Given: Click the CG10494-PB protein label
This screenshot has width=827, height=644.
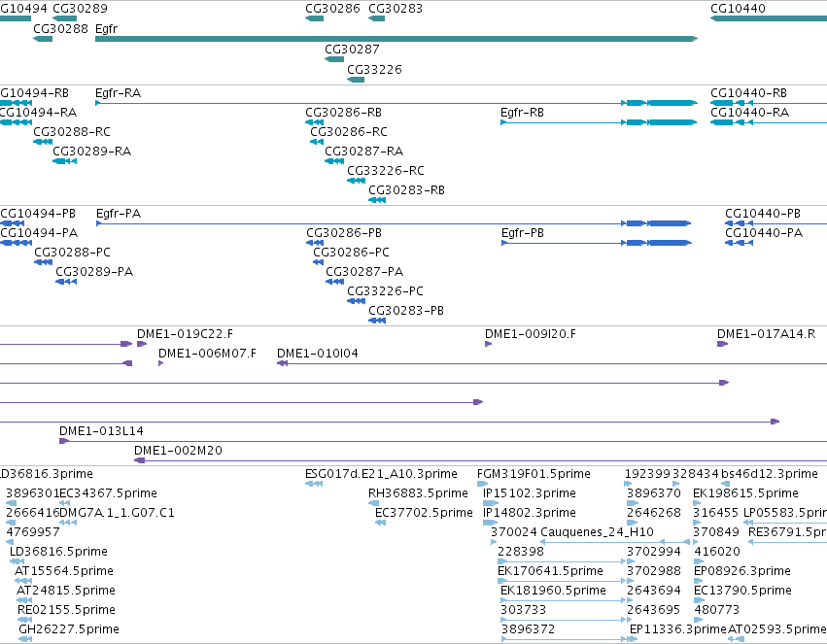Looking at the screenshot, I should click(38, 214).
